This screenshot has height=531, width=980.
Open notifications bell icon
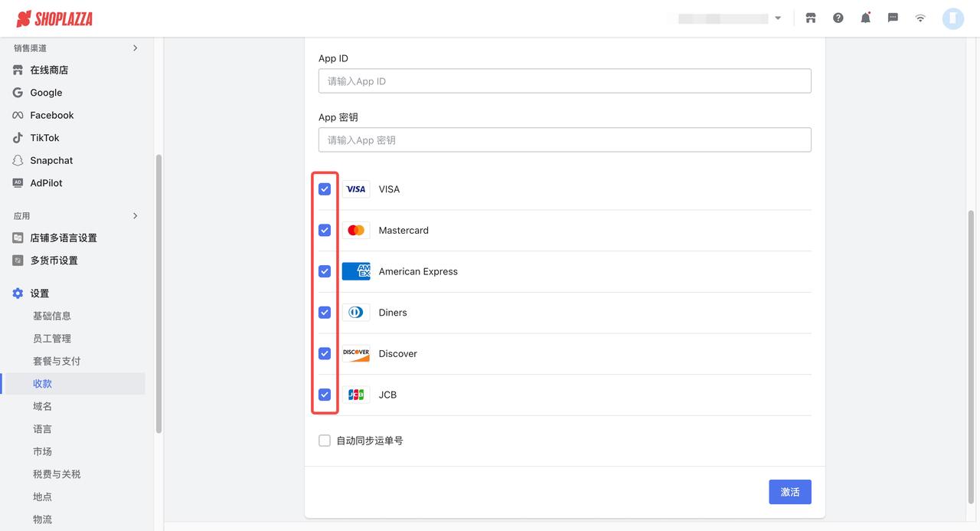pyautogui.click(x=866, y=18)
